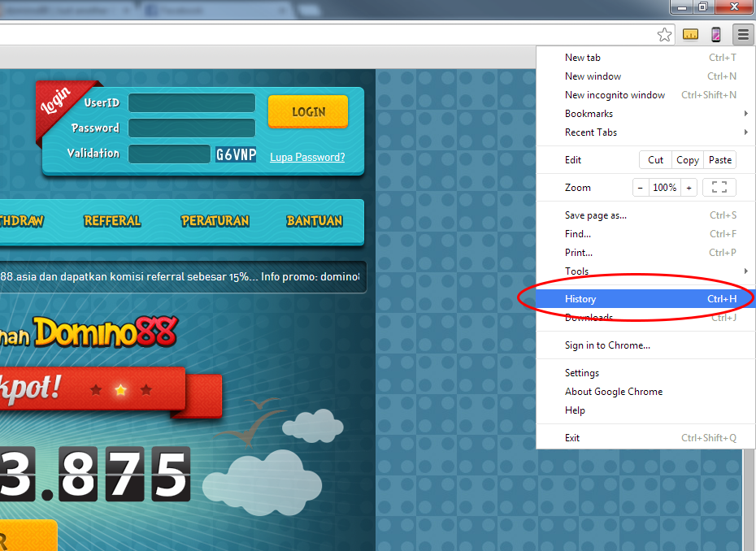Click the pink phone extension icon

716,35
